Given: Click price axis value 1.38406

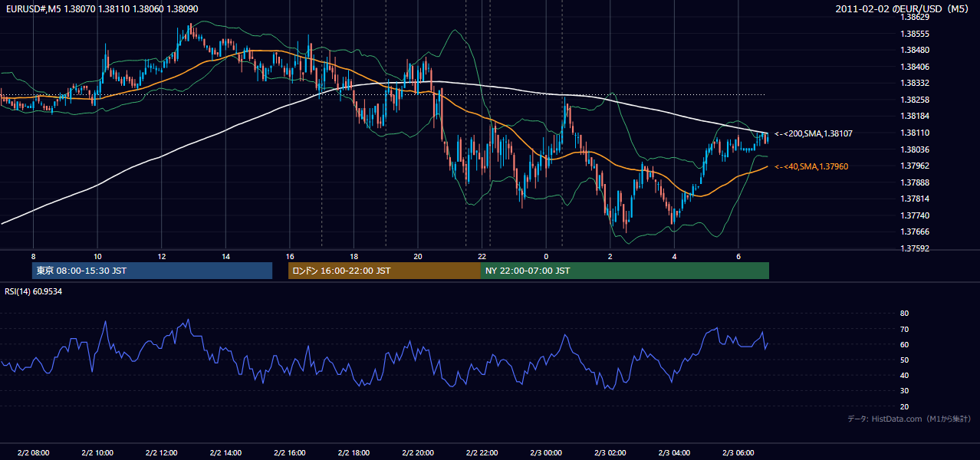Looking at the screenshot, I should pos(916,67).
